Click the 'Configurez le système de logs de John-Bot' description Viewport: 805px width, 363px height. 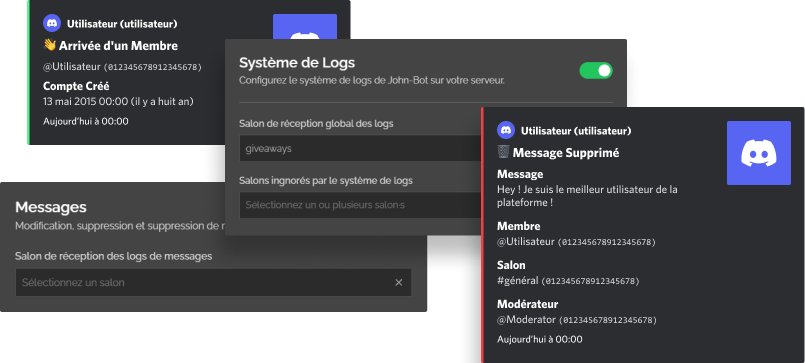[x=372, y=81]
